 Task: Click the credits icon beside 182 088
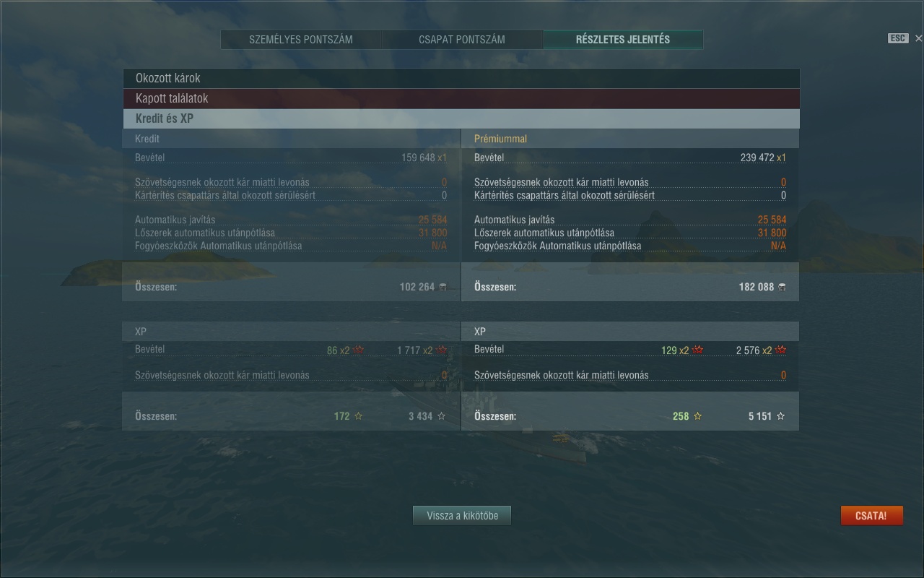(781, 287)
